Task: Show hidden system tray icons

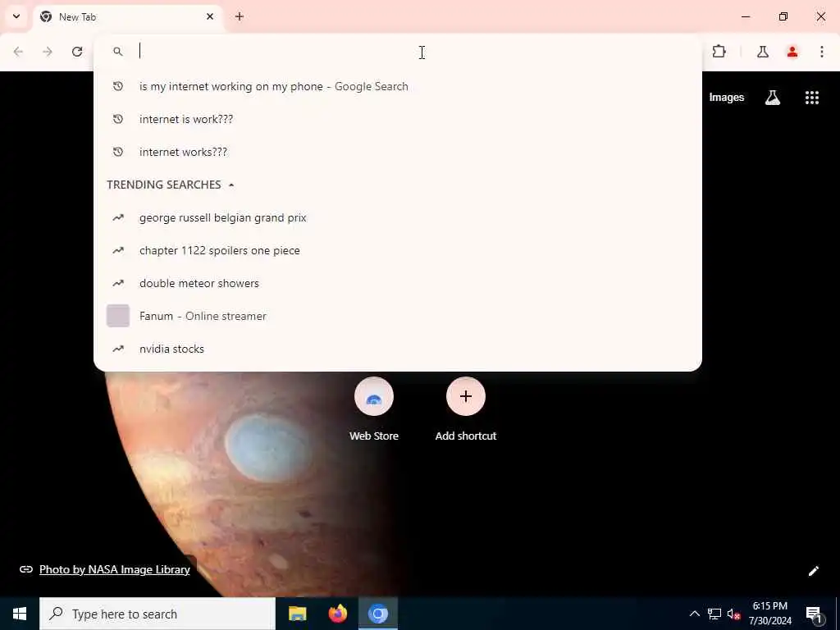Action: click(x=694, y=614)
